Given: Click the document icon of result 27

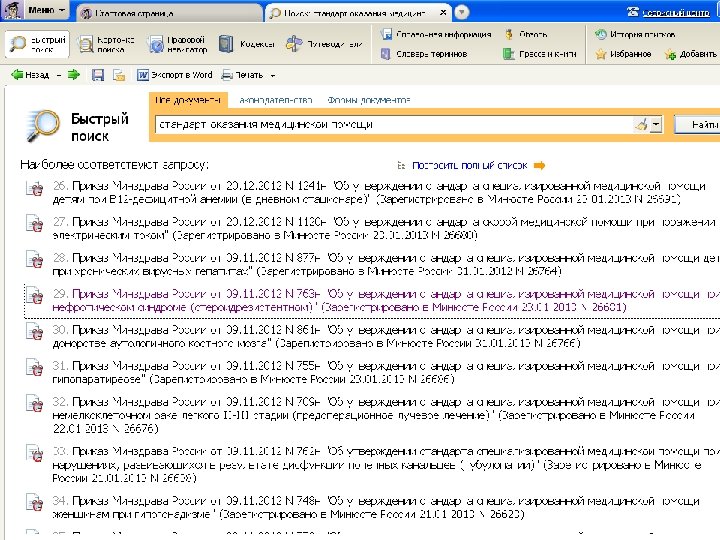Looking at the screenshot, I should [34, 224].
